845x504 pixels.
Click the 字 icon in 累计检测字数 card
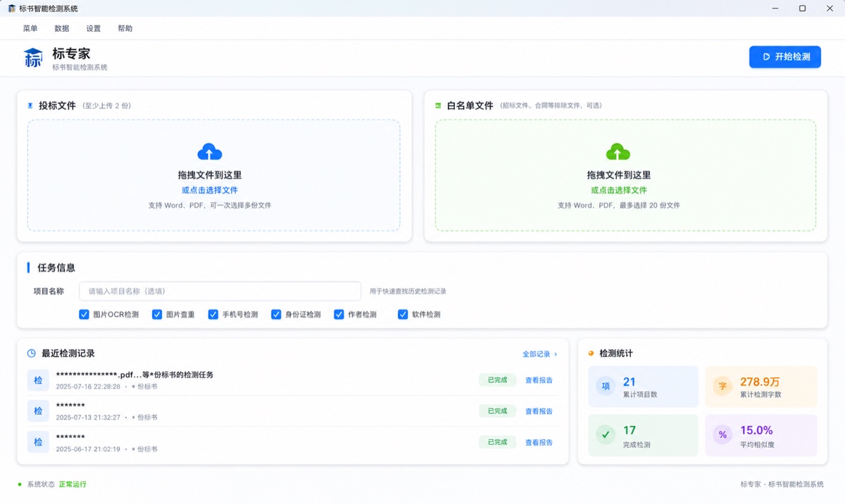722,386
